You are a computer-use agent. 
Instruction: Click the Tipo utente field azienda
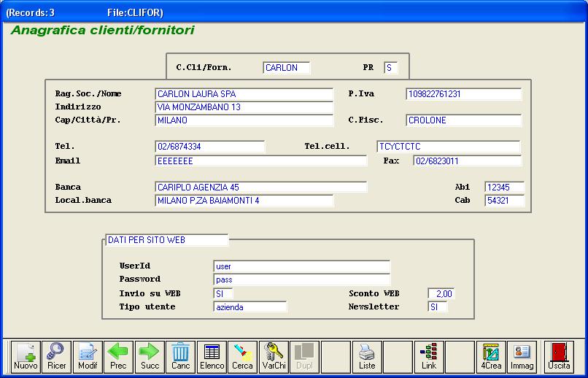coord(250,306)
